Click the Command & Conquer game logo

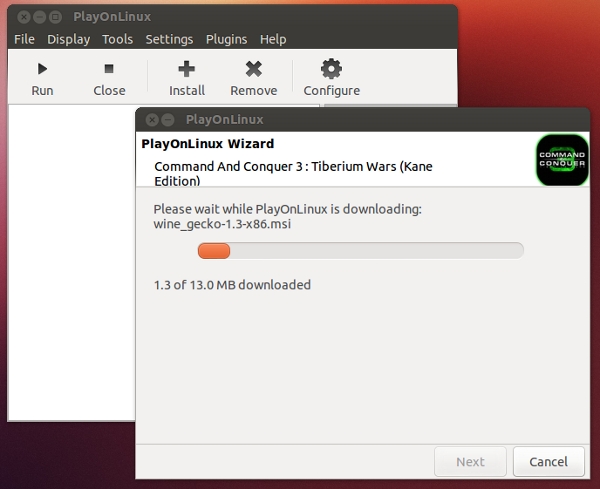[562, 160]
